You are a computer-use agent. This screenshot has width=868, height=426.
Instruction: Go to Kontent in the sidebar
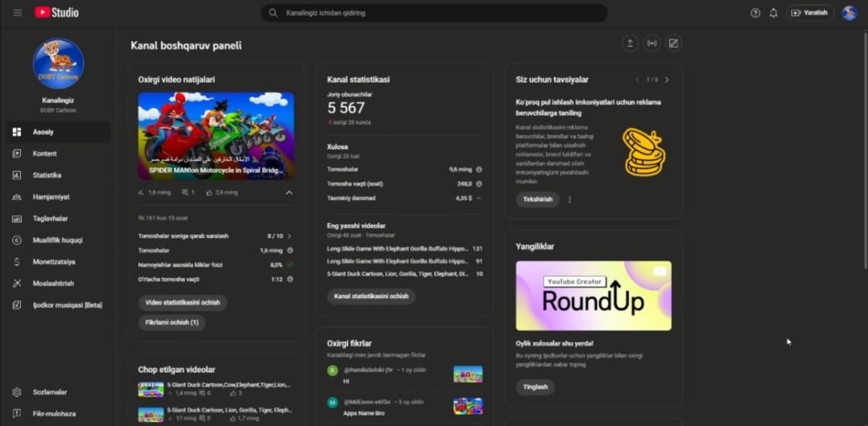point(58,153)
